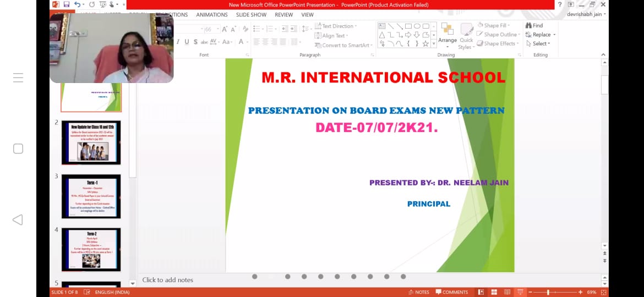
Task: Click the Fit slide to window icon
Action: tap(604, 292)
